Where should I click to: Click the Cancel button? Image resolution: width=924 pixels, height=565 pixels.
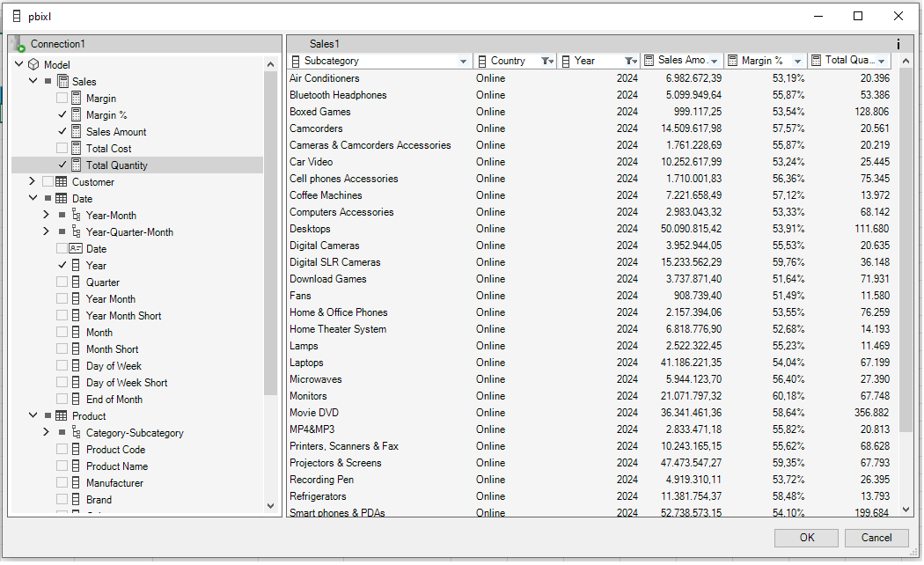876,538
